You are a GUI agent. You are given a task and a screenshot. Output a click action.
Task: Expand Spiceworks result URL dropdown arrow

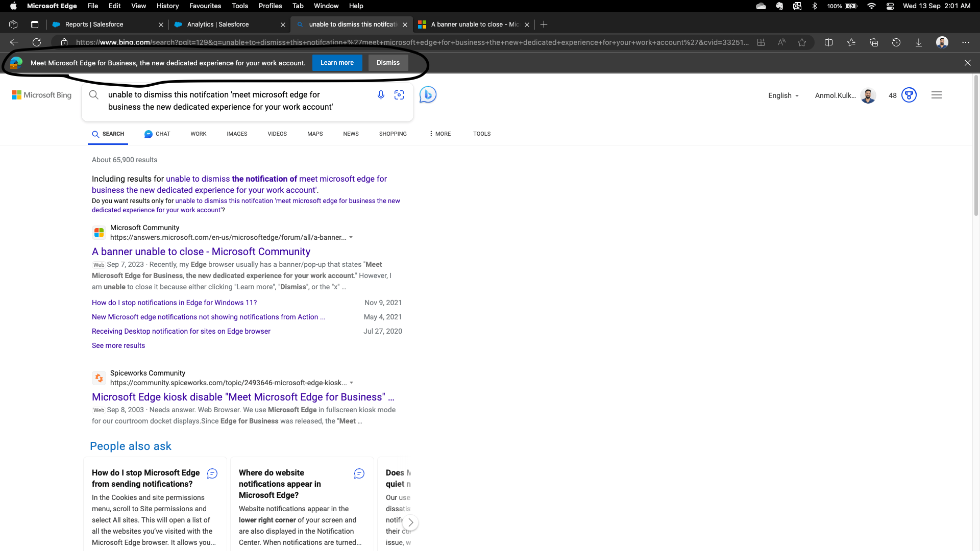[352, 383]
